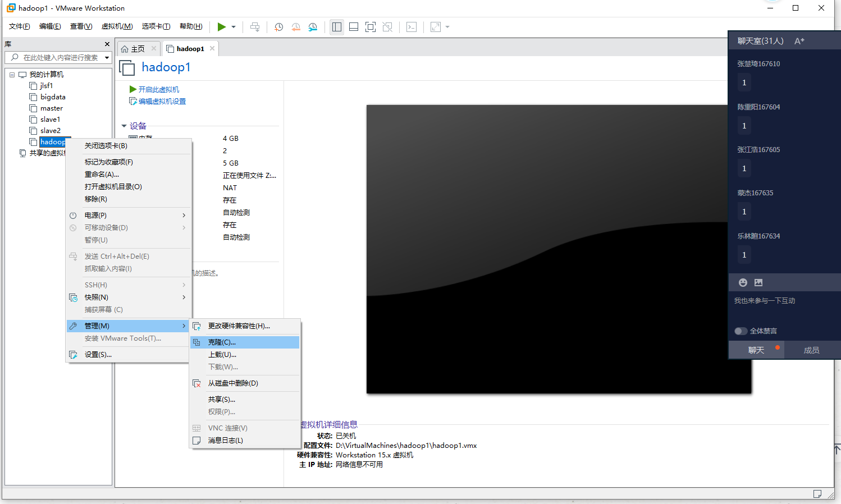The height and width of the screenshot is (504, 841).
Task: Collapse the 设备 section triangle
Action: (124, 126)
